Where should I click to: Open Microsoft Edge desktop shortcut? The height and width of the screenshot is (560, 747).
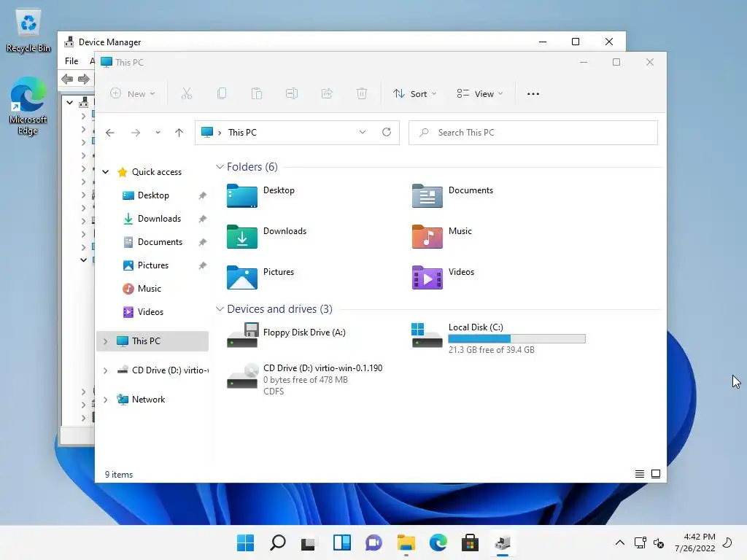click(x=28, y=106)
